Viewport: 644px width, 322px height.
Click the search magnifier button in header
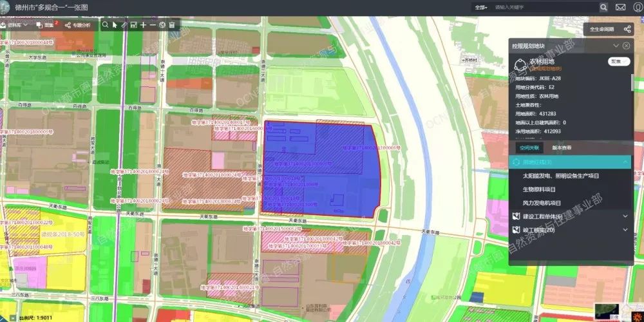click(604, 7)
